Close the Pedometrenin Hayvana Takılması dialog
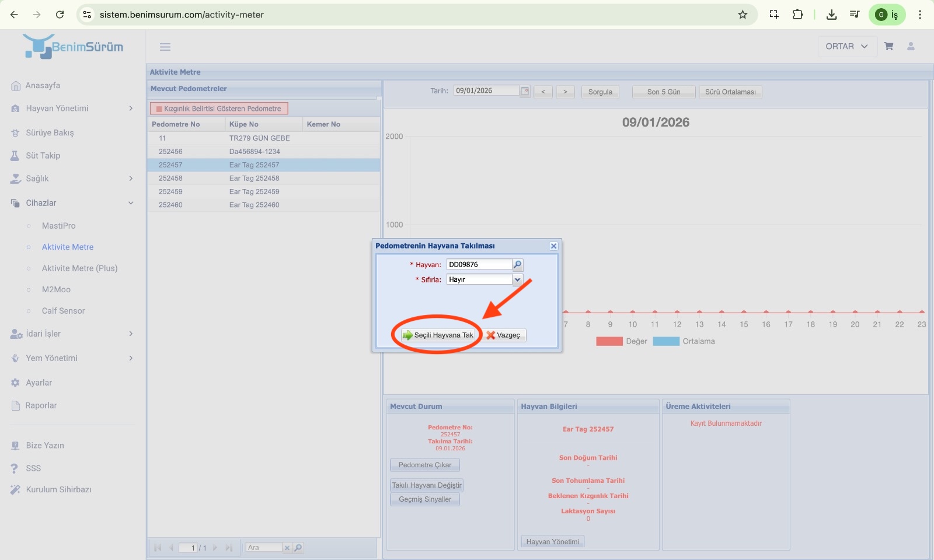This screenshot has width=934, height=560. pos(553,246)
